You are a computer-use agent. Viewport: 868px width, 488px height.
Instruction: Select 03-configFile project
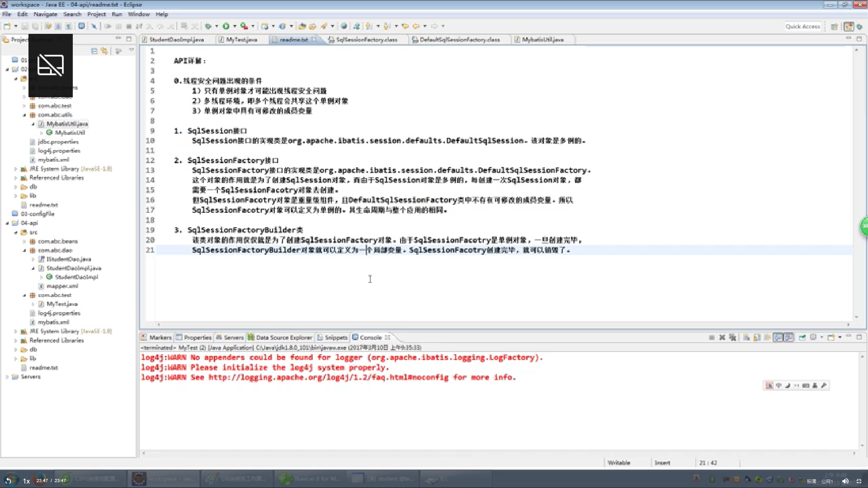tap(38, 214)
